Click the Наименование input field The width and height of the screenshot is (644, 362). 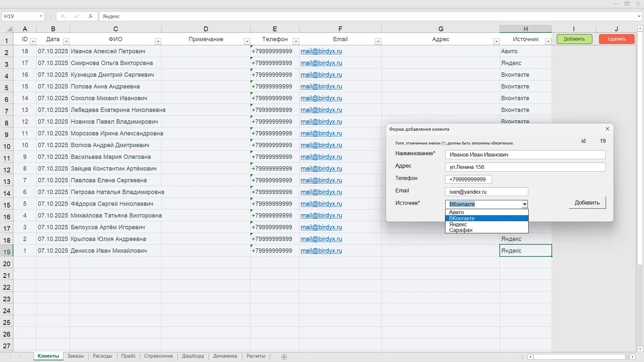click(525, 155)
